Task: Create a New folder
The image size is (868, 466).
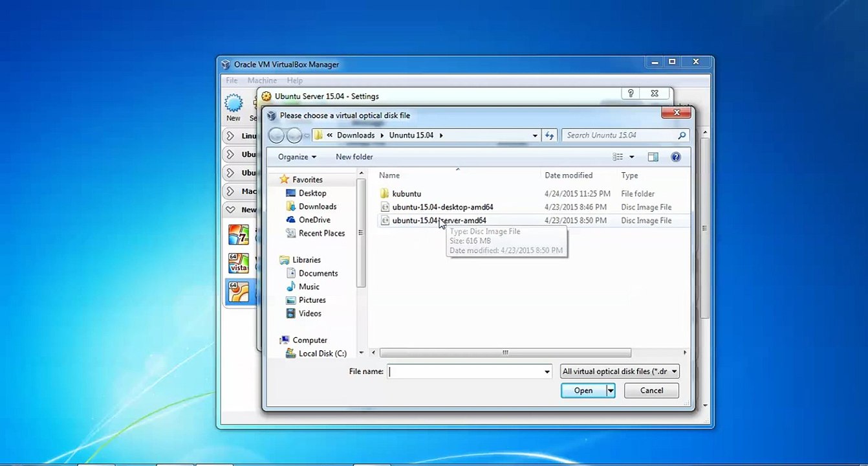Action: click(354, 157)
